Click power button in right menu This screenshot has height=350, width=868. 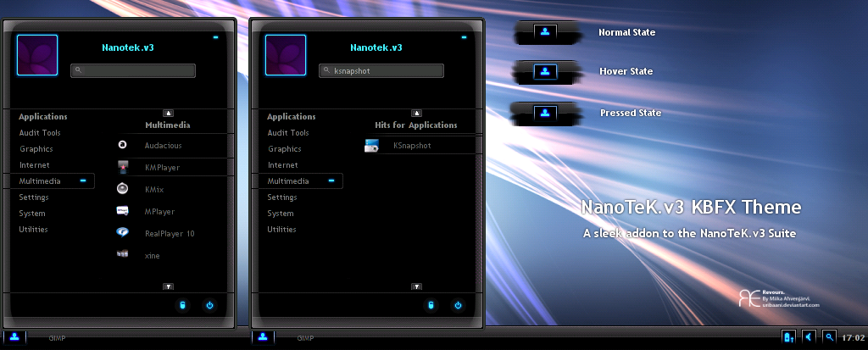(x=457, y=305)
